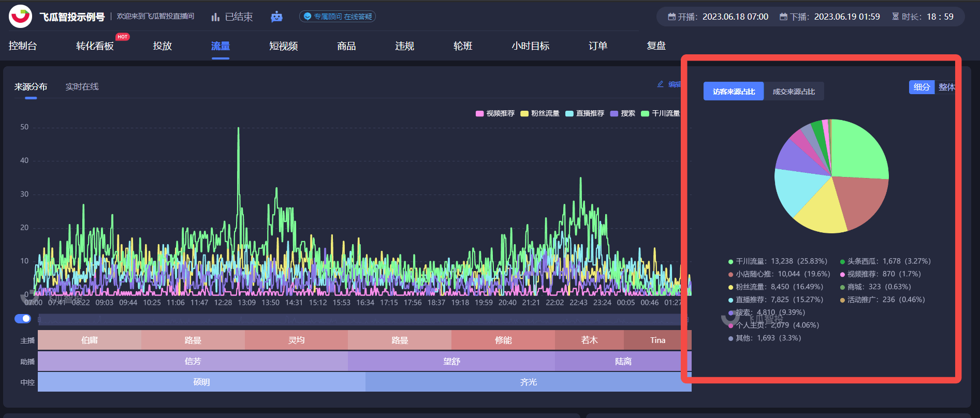This screenshot has height=418, width=980.
Task: Open the robot assistant icon
Action: [x=276, y=17]
